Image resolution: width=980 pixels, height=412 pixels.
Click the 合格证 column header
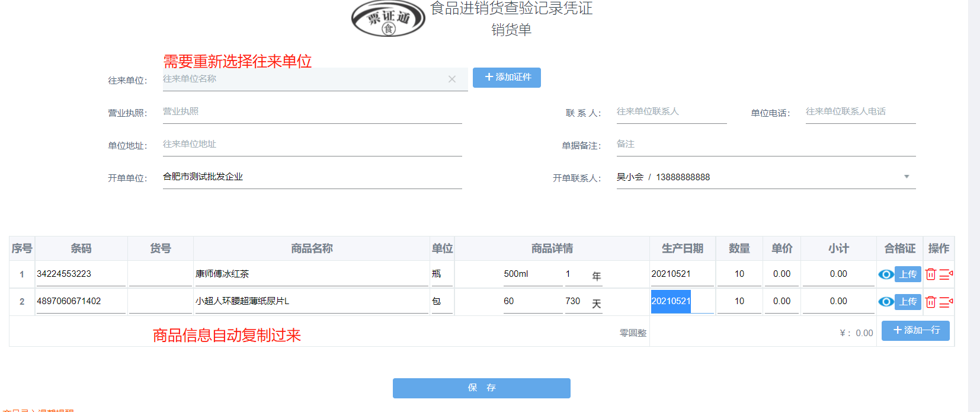tap(899, 248)
